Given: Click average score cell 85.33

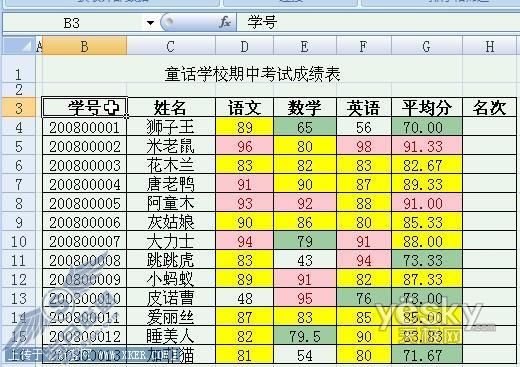Looking at the screenshot, I should (427, 222).
